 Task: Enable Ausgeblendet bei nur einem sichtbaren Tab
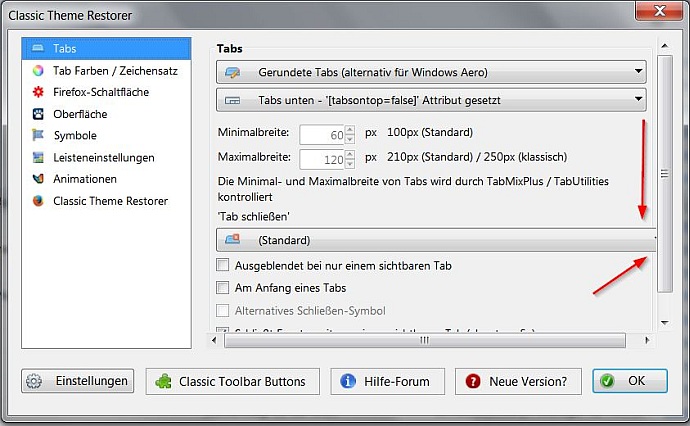click(x=223, y=265)
